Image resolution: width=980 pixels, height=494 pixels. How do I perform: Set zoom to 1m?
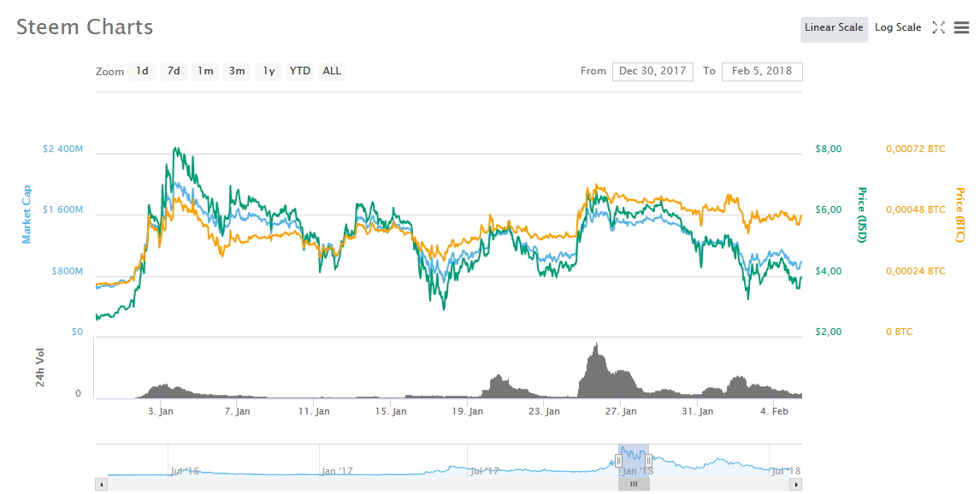pyautogui.click(x=205, y=71)
